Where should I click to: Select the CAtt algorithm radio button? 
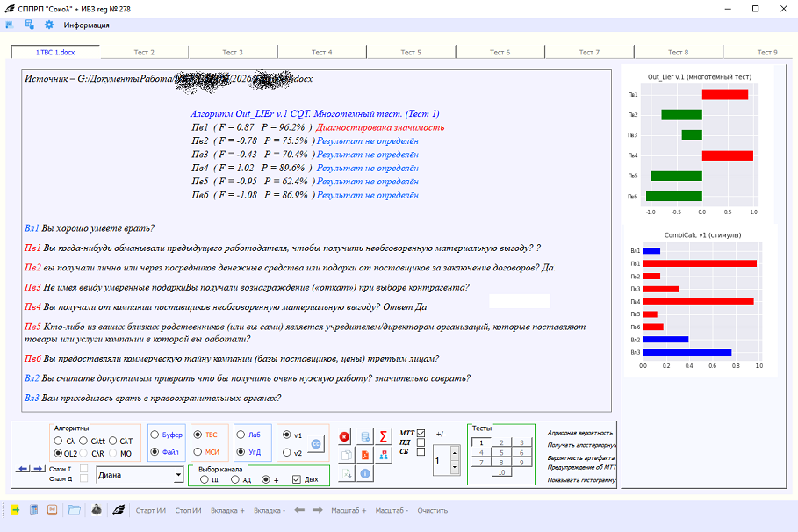pos(83,441)
